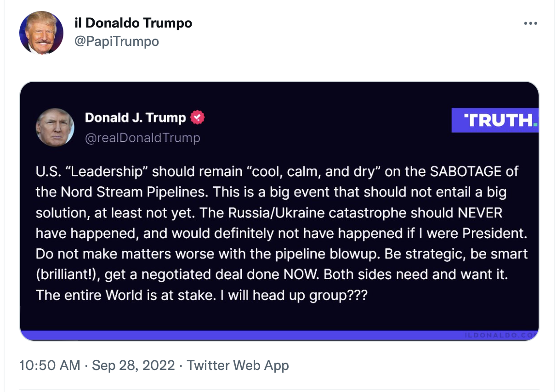The width and height of the screenshot is (557, 392).
Task: Click the red verified badge beside Donald J. Trump
Action: click(x=197, y=118)
